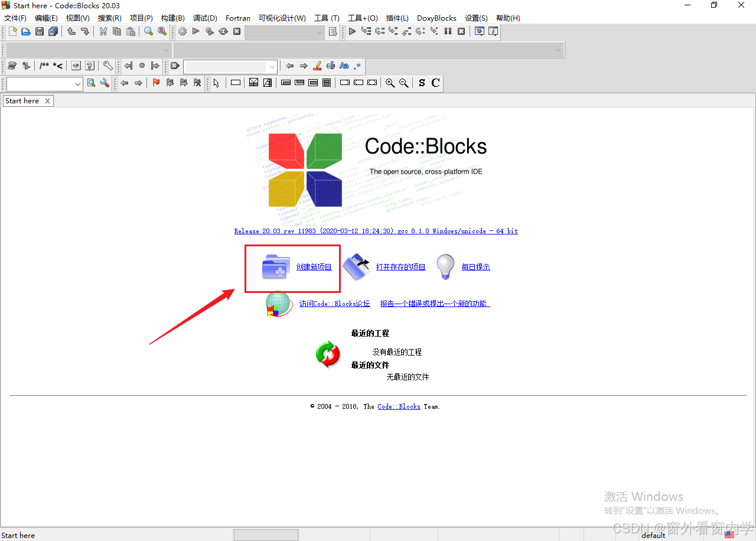Open the 构建(B) menu
The image size is (756, 541).
click(x=173, y=18)
